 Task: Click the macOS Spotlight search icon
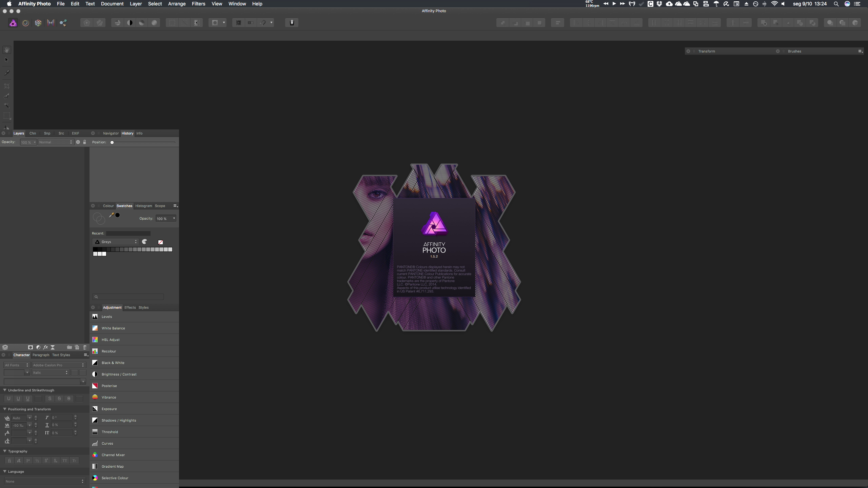[x=836, y=4]
